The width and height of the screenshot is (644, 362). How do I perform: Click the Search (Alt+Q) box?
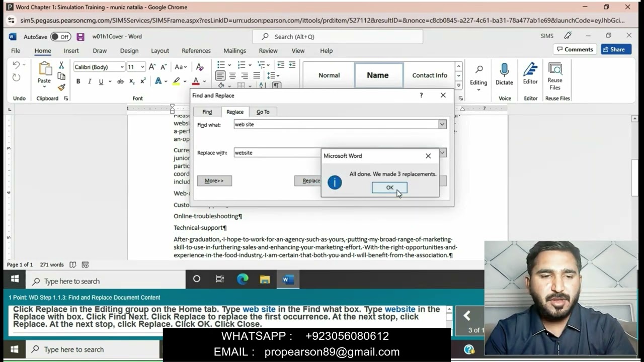[338, 37]
